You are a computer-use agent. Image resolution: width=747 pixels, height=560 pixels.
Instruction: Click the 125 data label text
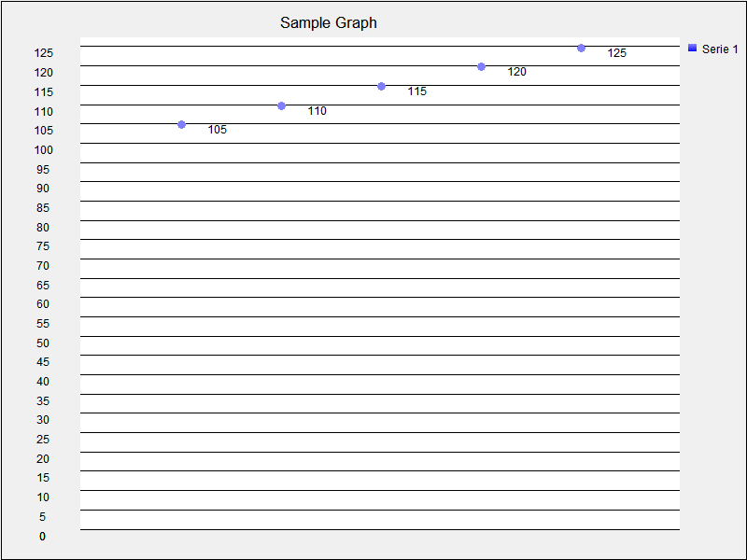616,53
